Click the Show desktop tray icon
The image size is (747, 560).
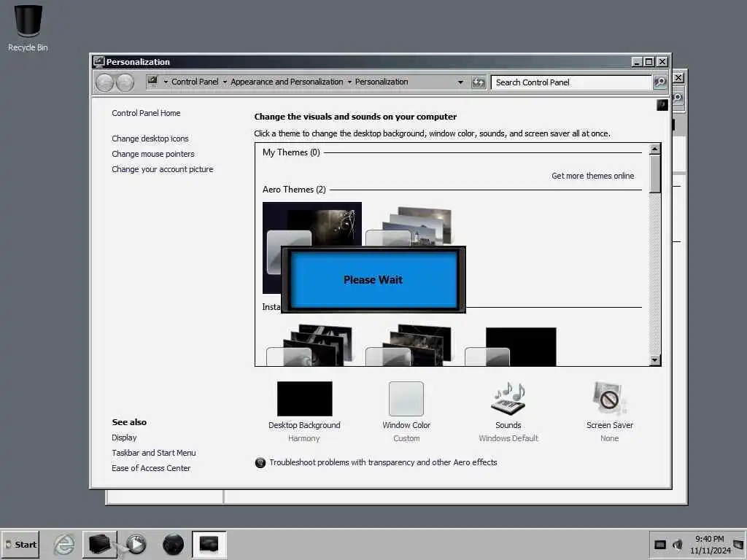coord(739,544)
